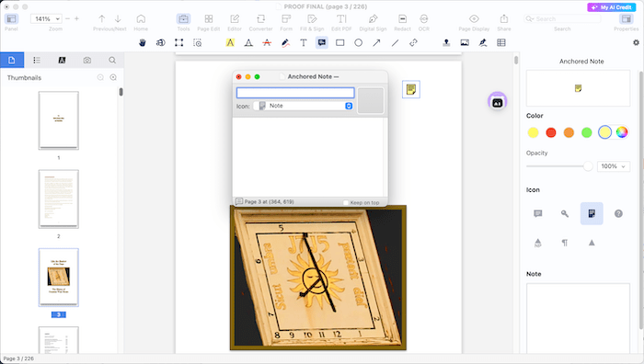
Task: Choose the content selection rectangle tool
Action: [x=179, y=42]
